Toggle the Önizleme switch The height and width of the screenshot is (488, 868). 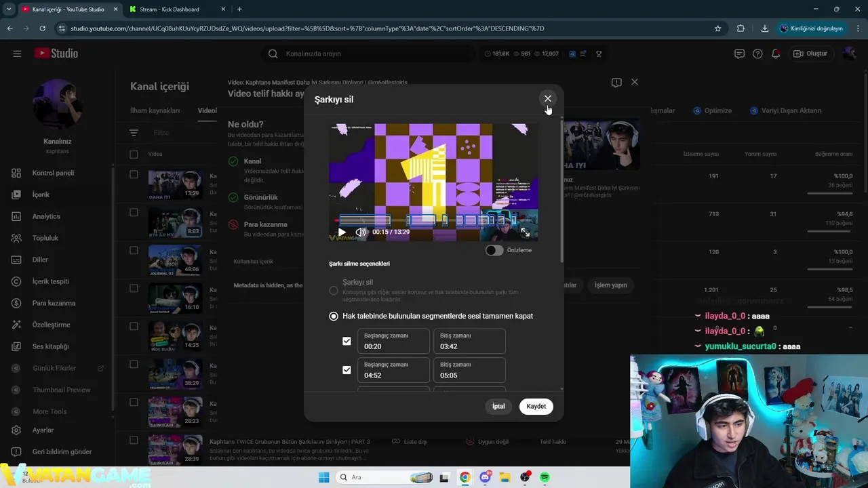(494, 250)
